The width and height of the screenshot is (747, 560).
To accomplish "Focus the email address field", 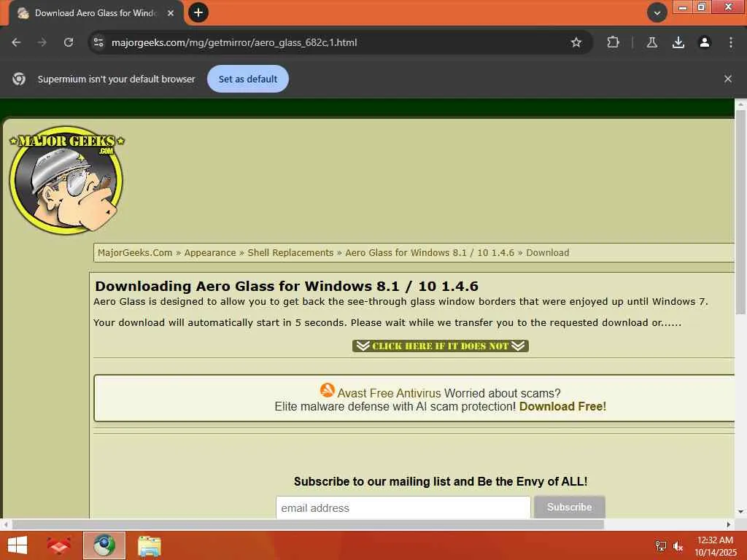I will [403, 507].
